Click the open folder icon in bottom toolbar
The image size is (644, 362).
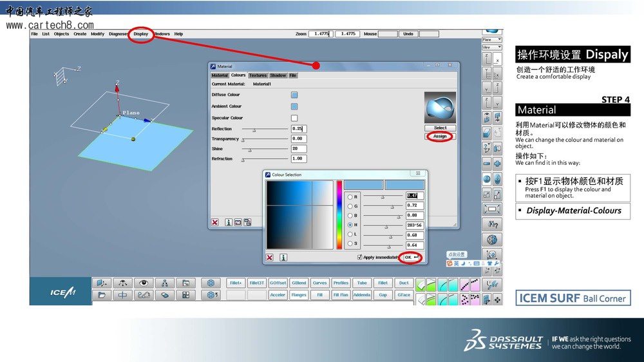click(x=101, y=295)
